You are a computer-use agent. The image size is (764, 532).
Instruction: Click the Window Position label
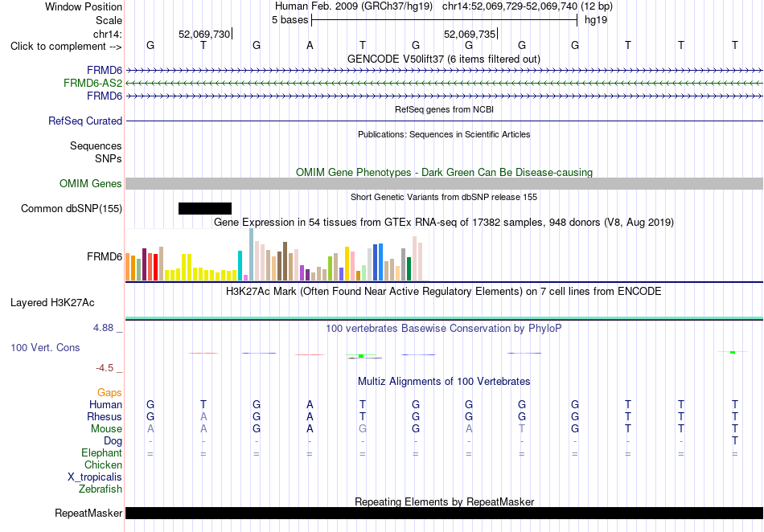(84, 6)
